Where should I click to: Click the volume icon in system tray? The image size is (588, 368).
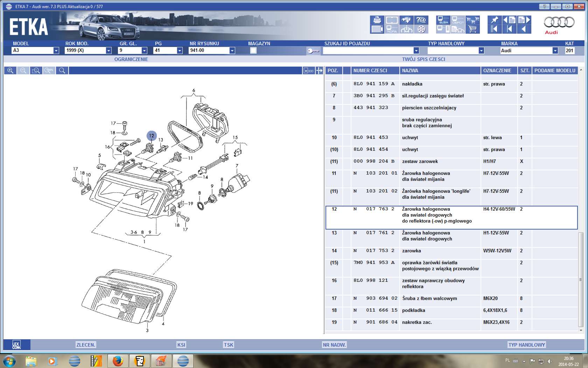pyautogui.click(x=549, y=361)
